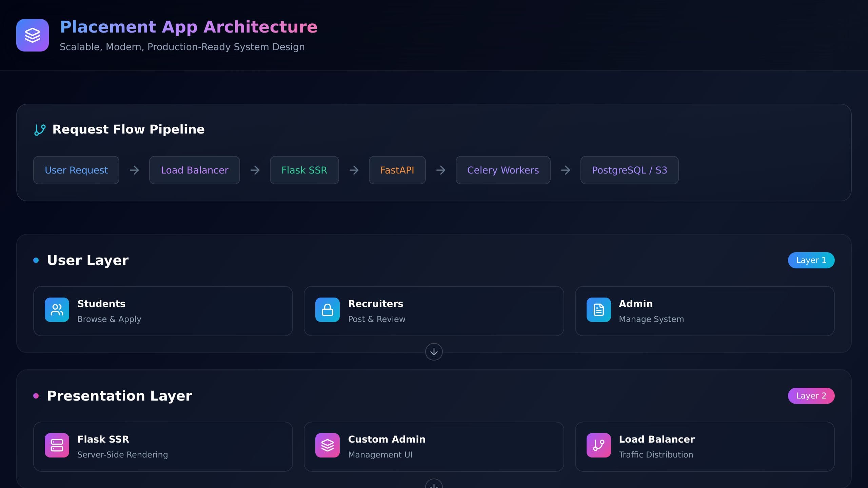Click the Request Flow Pipeline heading

point(129,129)
